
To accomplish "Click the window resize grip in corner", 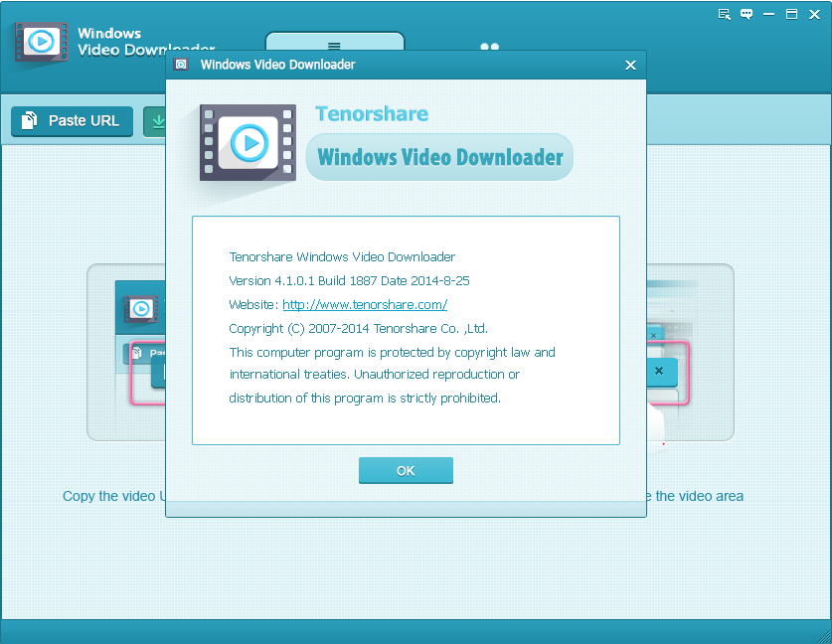I will (823, 636).
